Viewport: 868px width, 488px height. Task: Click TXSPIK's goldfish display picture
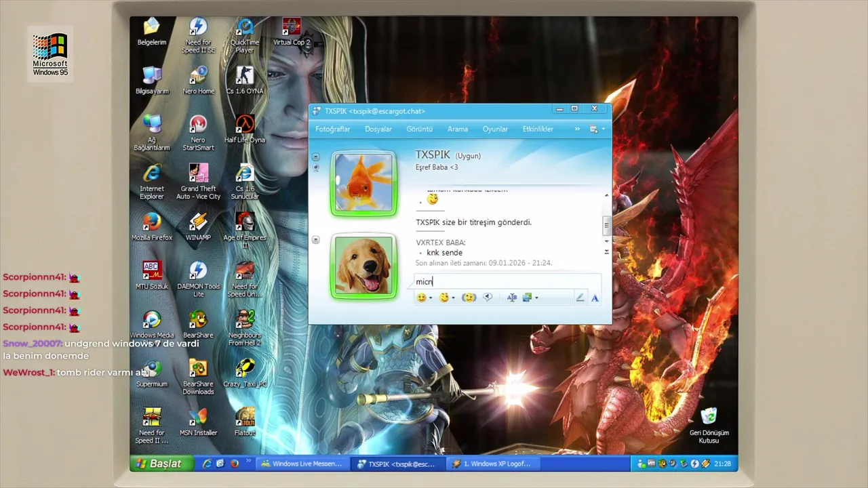coord(363,182)
